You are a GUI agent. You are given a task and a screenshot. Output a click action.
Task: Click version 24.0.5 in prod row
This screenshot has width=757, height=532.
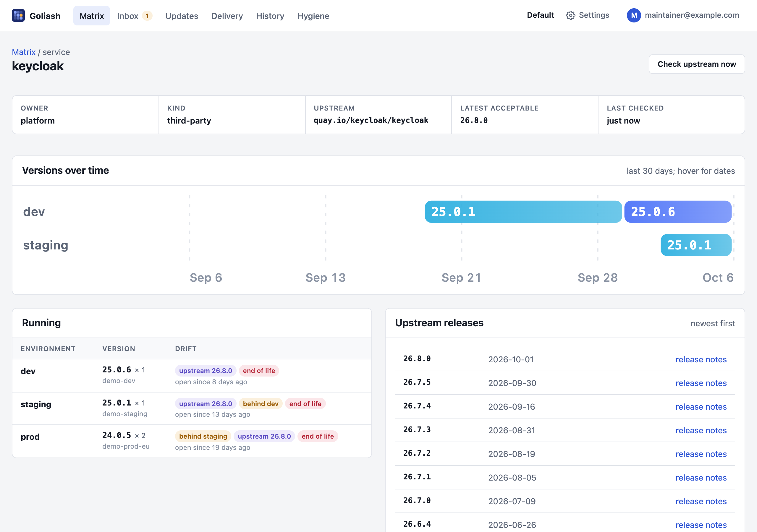tap(117, 435)
